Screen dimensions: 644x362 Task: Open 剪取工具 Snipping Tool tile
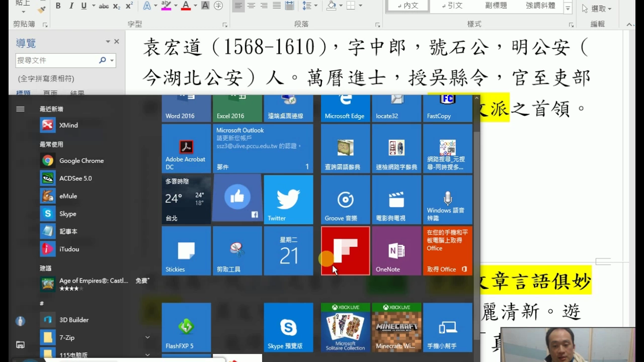tap(237, 250)
